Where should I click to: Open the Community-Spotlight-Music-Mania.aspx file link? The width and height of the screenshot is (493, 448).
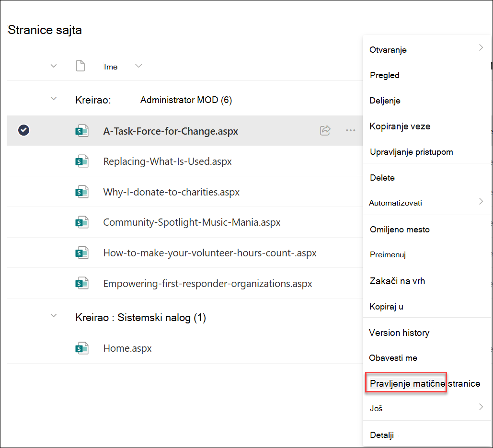pyautogui.click(x=192, y=222)
